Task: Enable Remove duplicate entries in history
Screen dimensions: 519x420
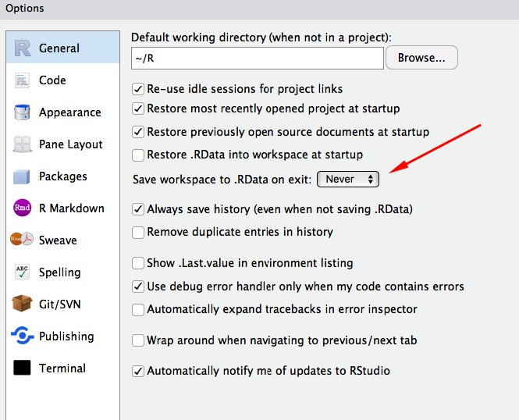Action: [x=138, y=232]
